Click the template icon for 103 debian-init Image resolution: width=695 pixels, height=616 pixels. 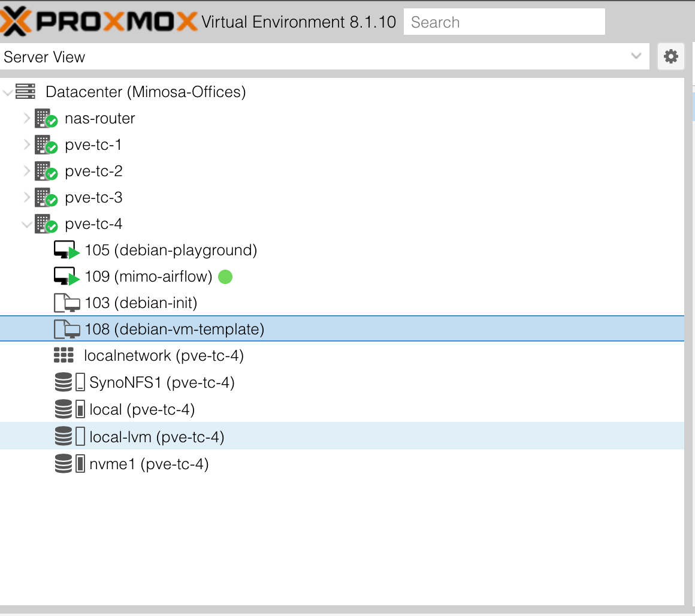click(x=67, y=303)
